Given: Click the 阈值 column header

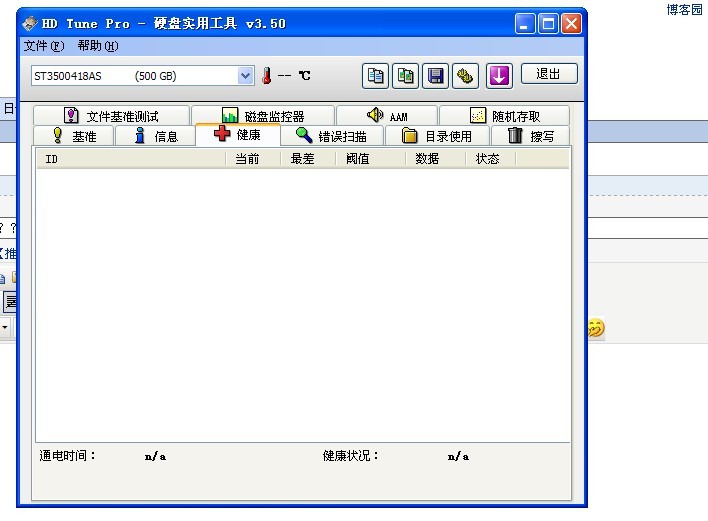Looking at the screenshot, I should pyautogui.click(x=370, y=159).
